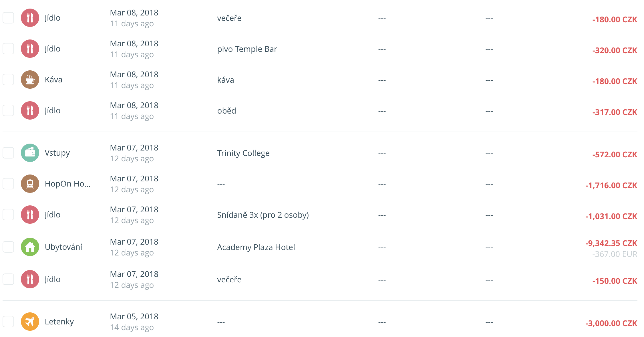The width and height of the screenshot is (644, 337).
Task: Click the Mar 05, 2018 date
Action: pyautogui.click(x=134, y=316)
